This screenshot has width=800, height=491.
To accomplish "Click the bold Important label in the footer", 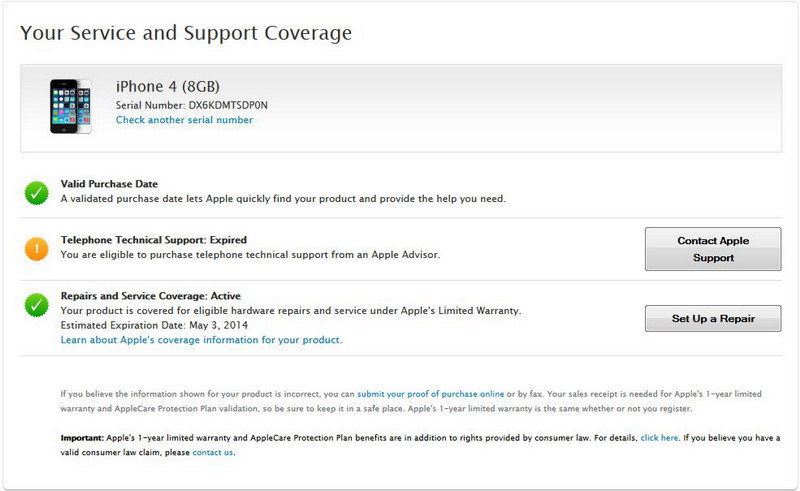I will tap(82, 438).
